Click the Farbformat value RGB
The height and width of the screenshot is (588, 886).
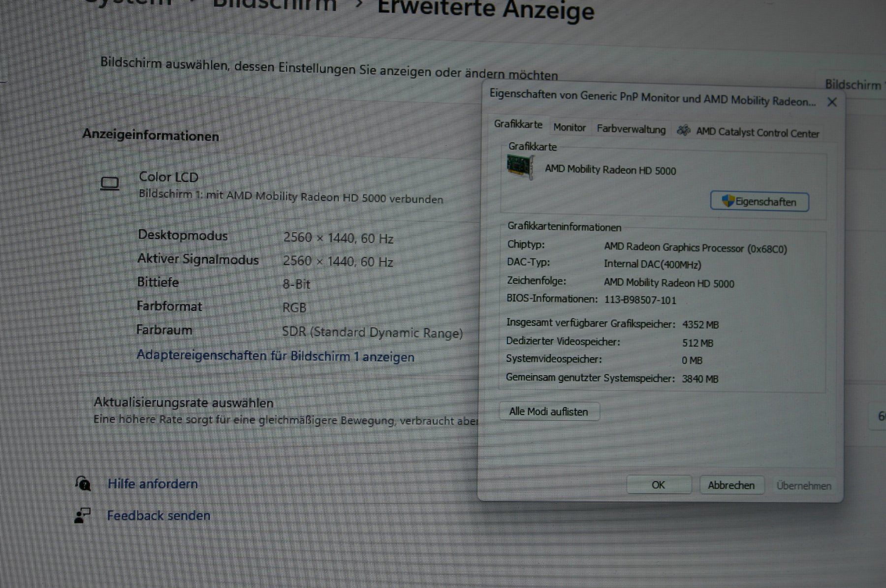click(294, 308)
